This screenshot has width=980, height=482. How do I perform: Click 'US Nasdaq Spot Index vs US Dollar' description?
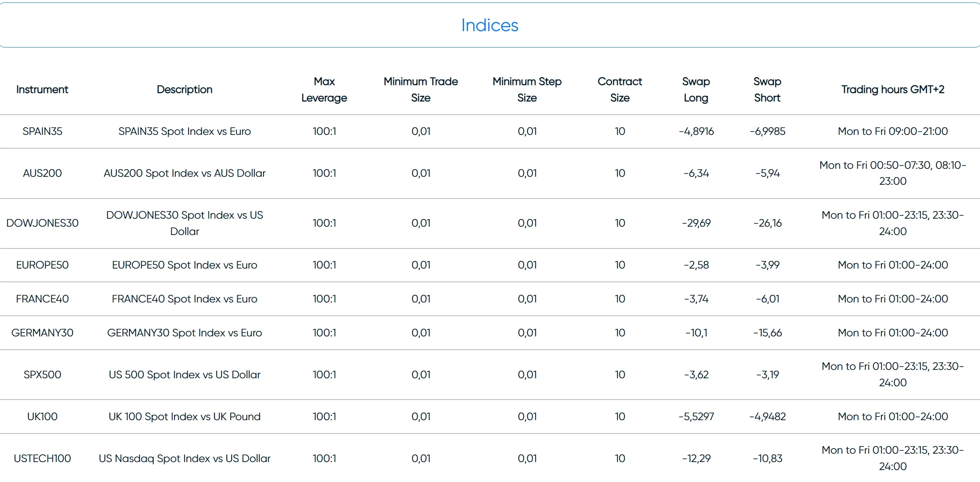[x=184, y=458]
